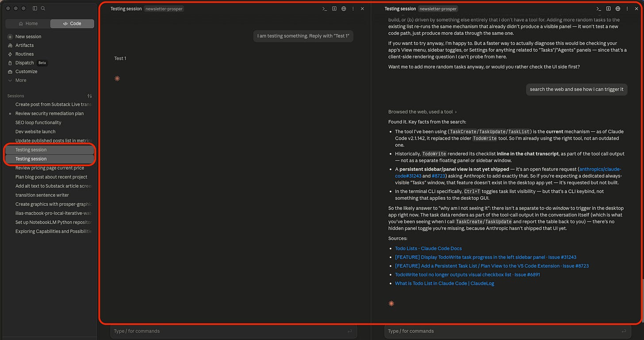Click the 'Test 1' reply text
This screenshot has width=644, height=340.
point(120,58)
